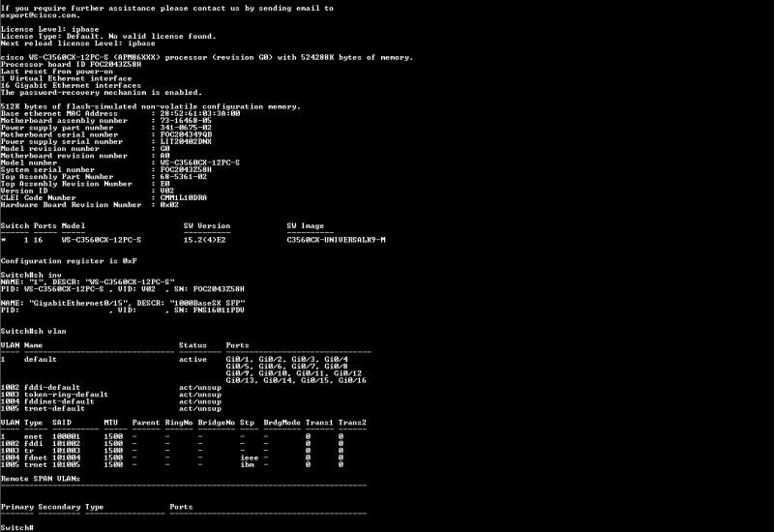
Task: Click 'ibm' Stp value for VLAN 1005
Action: click(x=247, y=465)
